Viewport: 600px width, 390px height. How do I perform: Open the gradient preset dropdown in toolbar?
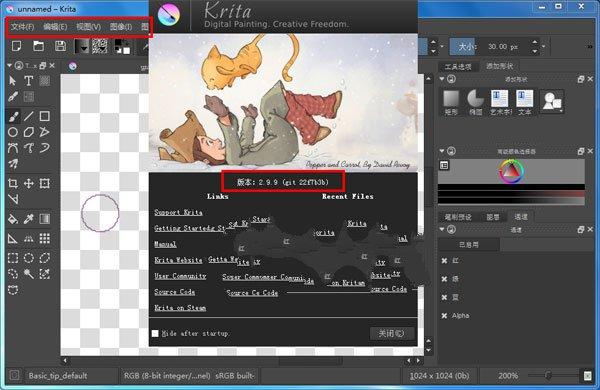[x=82, y=46]
